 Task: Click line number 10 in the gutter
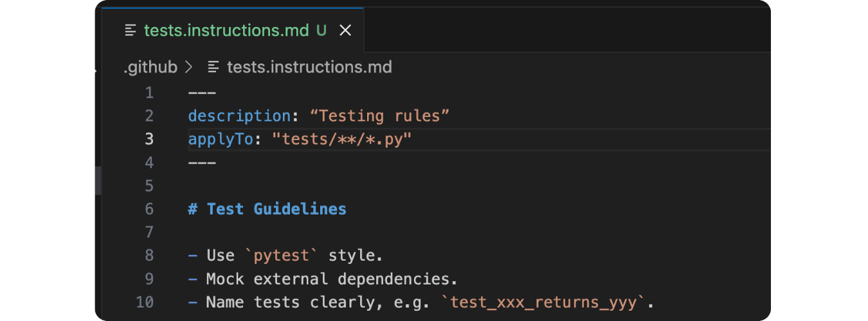click(145, 302)
